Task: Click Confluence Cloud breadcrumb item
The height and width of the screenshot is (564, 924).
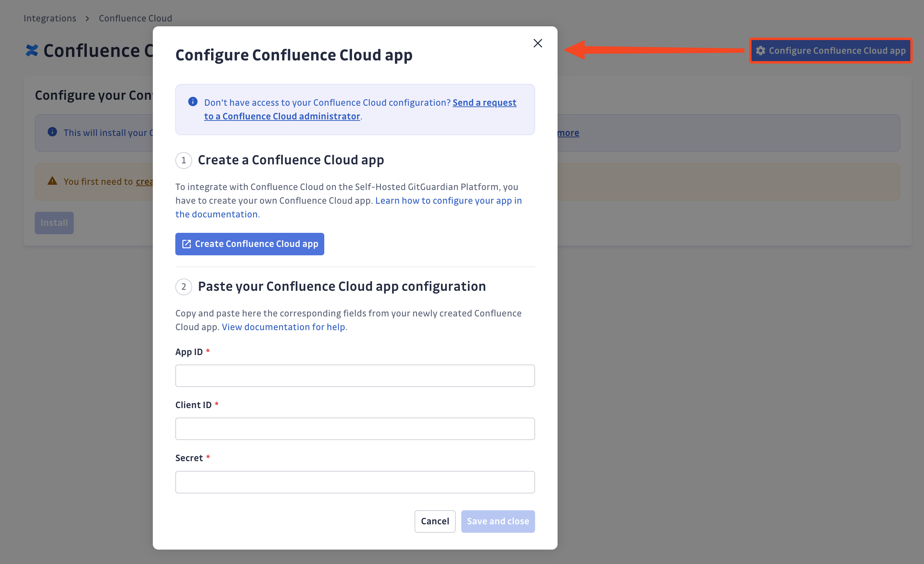Action: (135, 18)
